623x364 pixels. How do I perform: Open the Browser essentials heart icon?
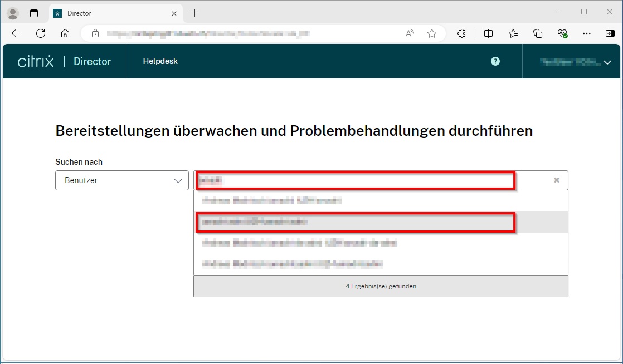pyautogui.click(x=562, y=33)
